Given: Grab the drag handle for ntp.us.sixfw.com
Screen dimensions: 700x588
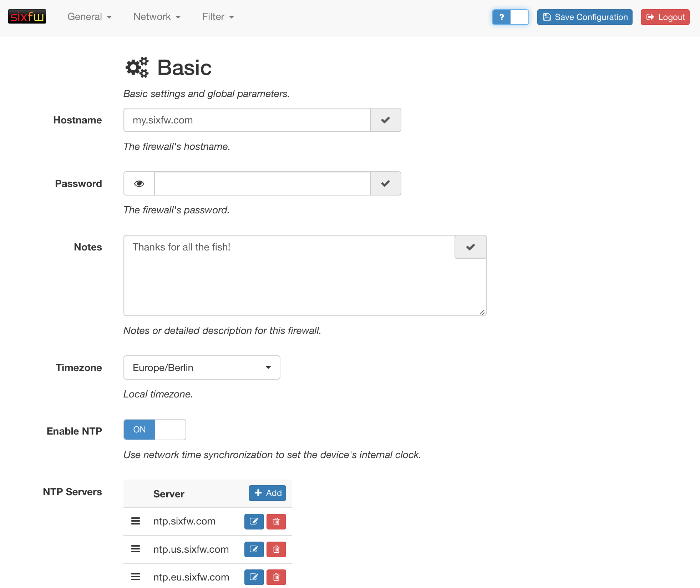Looking at the screenshot, I should tap(136, 549).
